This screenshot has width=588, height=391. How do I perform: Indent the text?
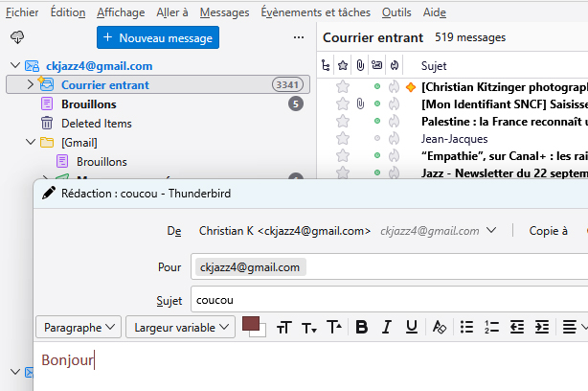tap(542, 327)
